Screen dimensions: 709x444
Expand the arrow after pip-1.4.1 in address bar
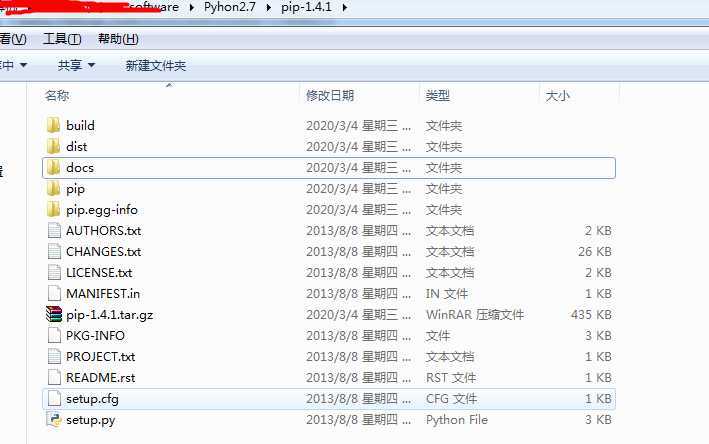pyautogui.click(x=345, y=8)
